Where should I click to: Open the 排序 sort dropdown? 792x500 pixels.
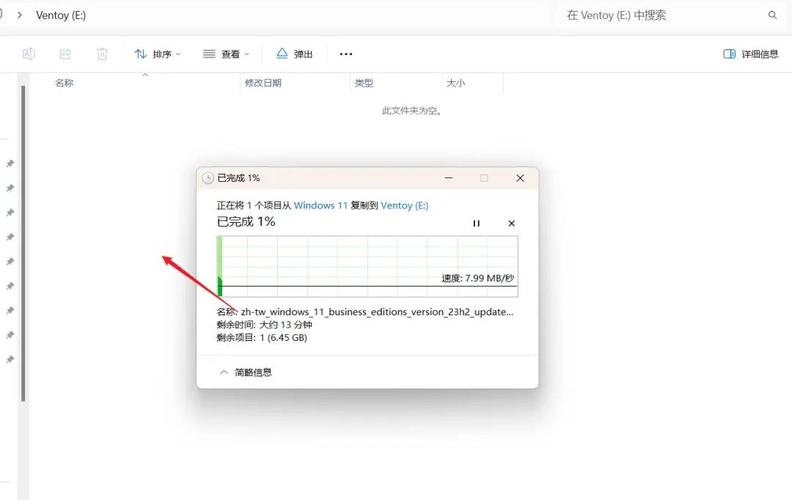coord(157,54)
